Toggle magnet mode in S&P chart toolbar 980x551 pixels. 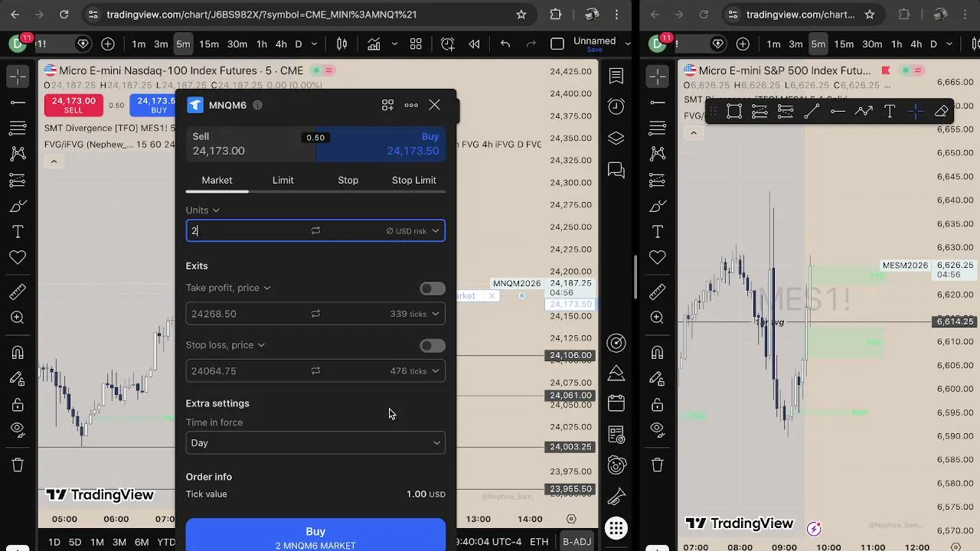pyautogui.click(x=658, y=353)
